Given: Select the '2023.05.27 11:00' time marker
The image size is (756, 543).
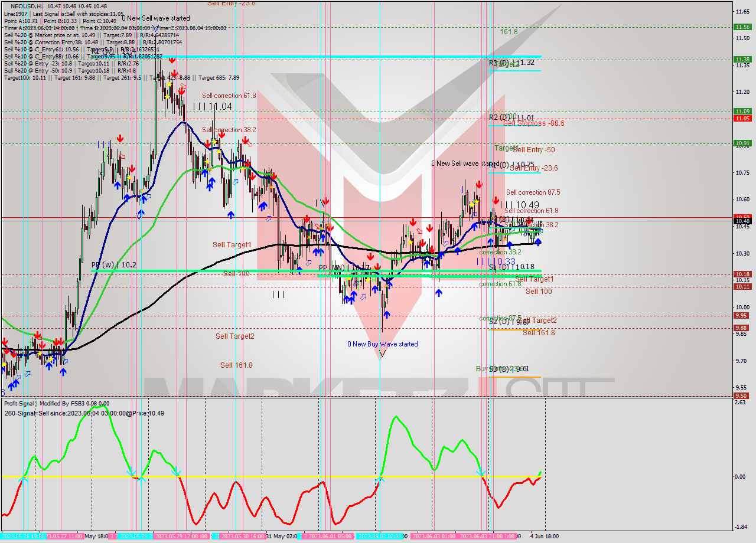Looking at the screenshot, I should click(64, 537).
